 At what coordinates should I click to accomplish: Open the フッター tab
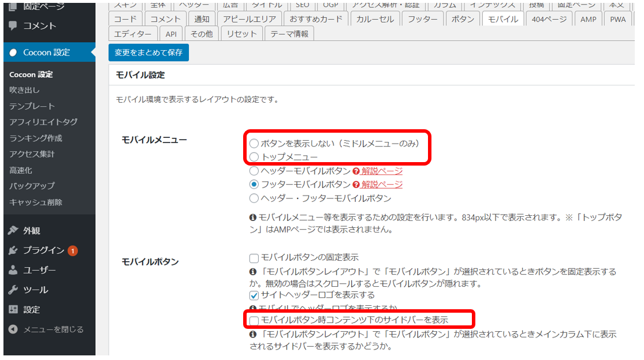423,19
